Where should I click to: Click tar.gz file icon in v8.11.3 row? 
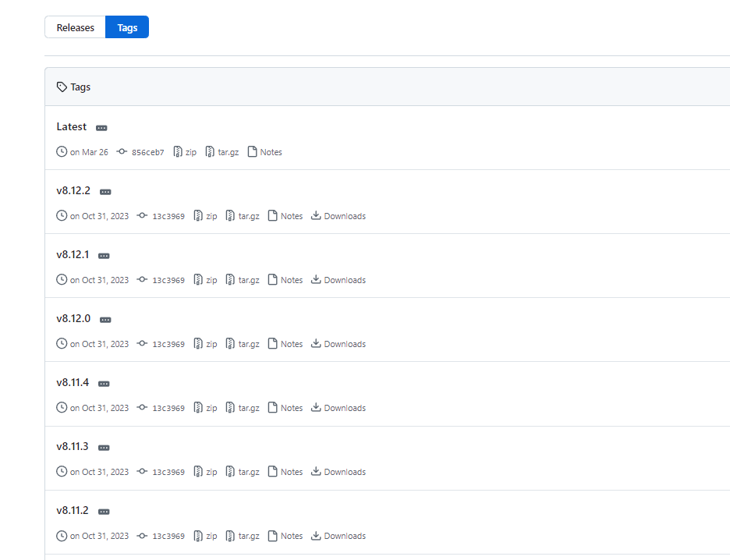(x=230, y=472)
